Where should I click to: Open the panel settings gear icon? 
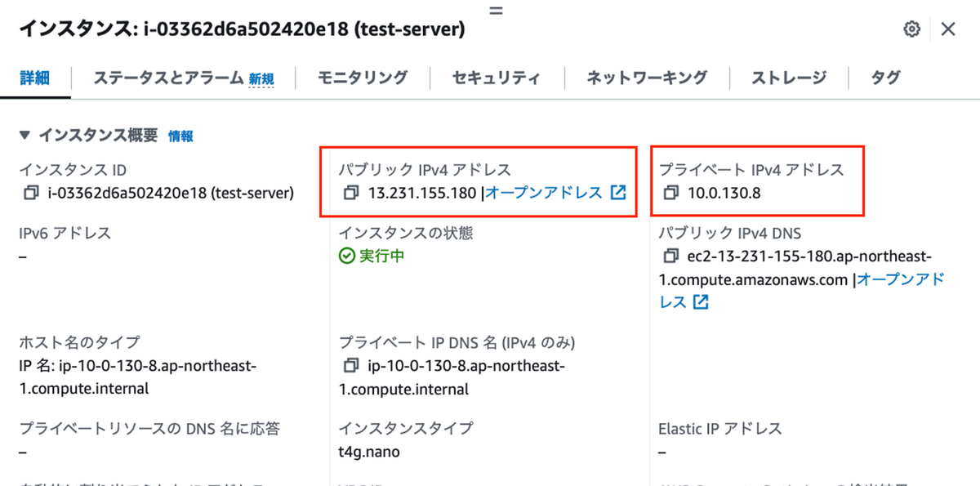pos(911,29)
